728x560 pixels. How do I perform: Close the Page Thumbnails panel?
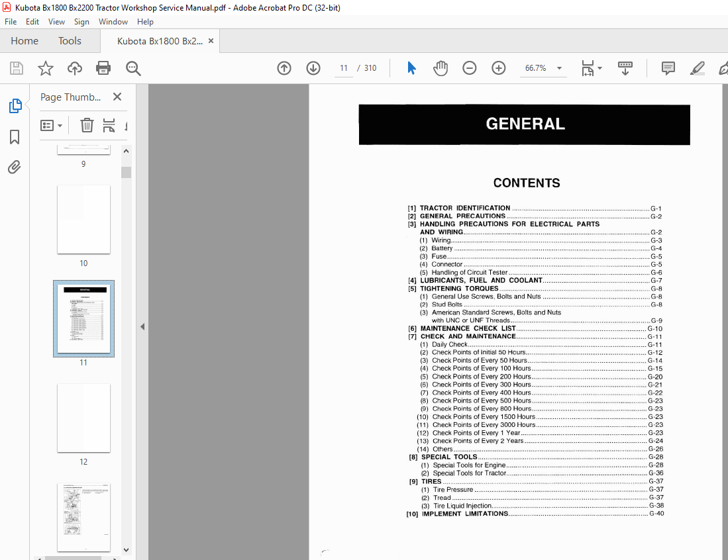tap(117, 97)
